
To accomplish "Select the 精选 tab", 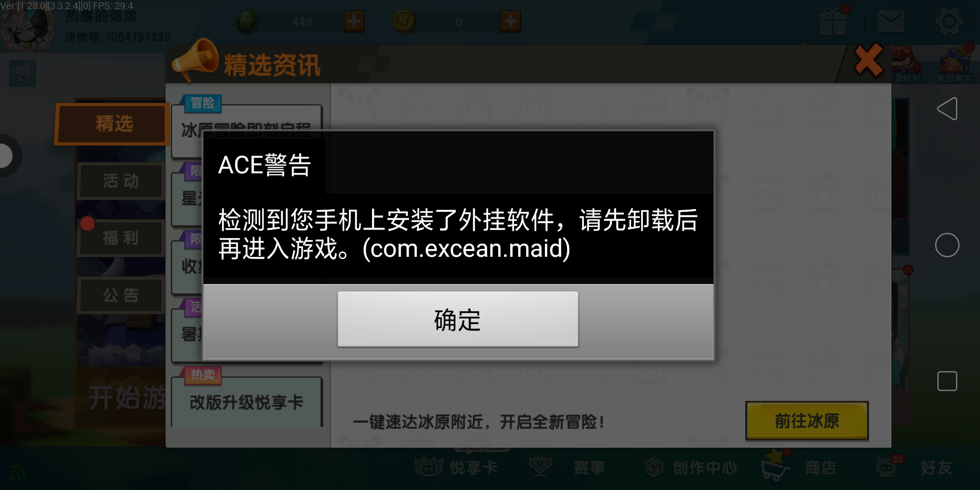I will point(113,124).
